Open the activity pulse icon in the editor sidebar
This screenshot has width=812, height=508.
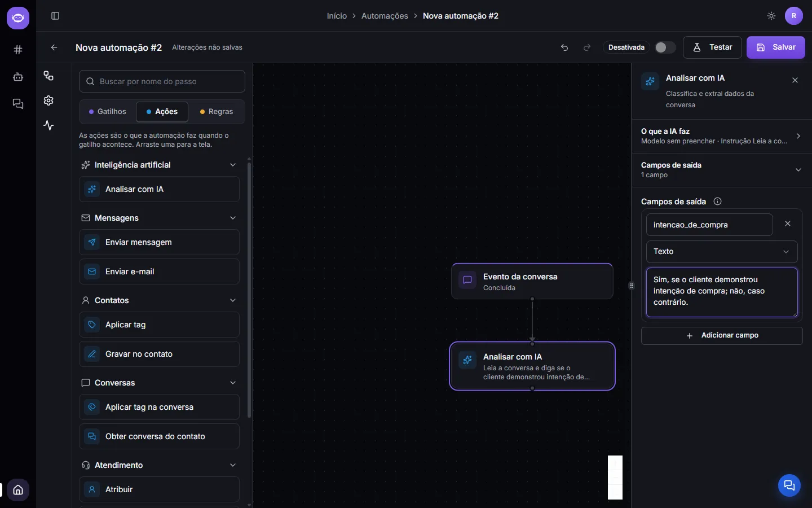tap(48, 125)
